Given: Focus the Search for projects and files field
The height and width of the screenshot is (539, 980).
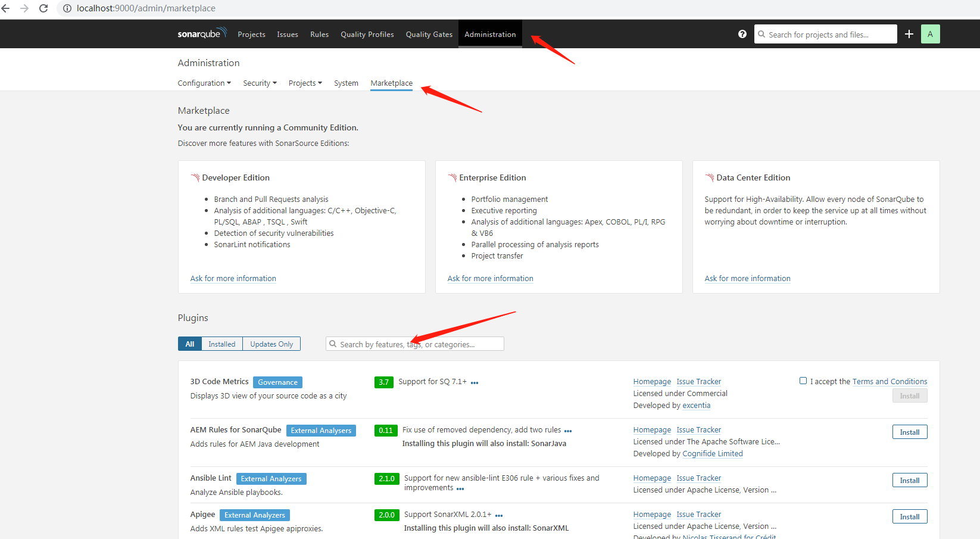Looking at the screenshot, I should (x=826, y=34).
